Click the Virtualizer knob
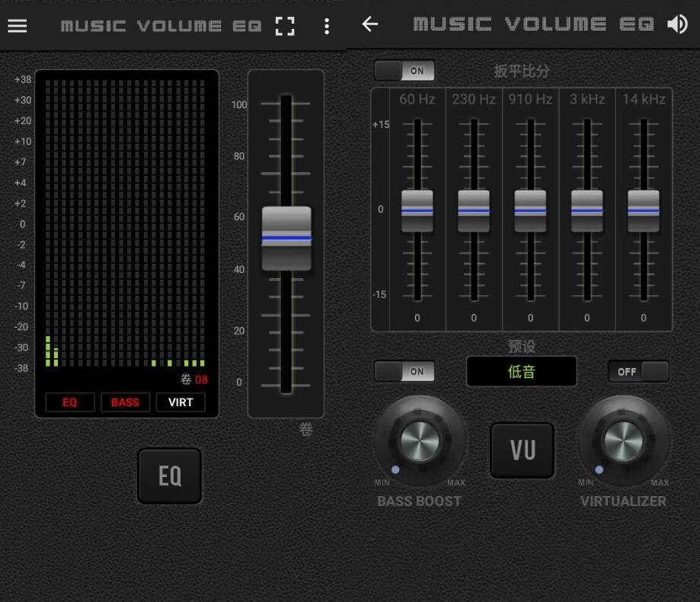This screenshot has height=602, width=700. tap(623, 441)
